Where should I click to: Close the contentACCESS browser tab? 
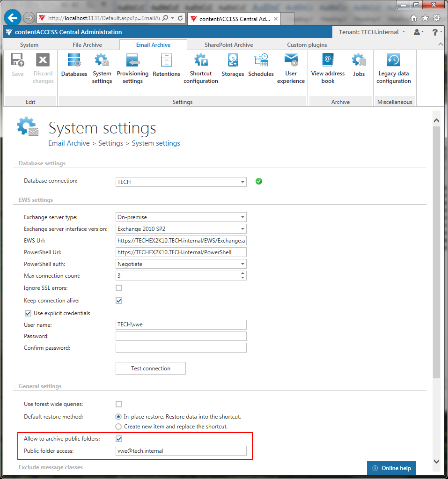[x=275, y=19]
